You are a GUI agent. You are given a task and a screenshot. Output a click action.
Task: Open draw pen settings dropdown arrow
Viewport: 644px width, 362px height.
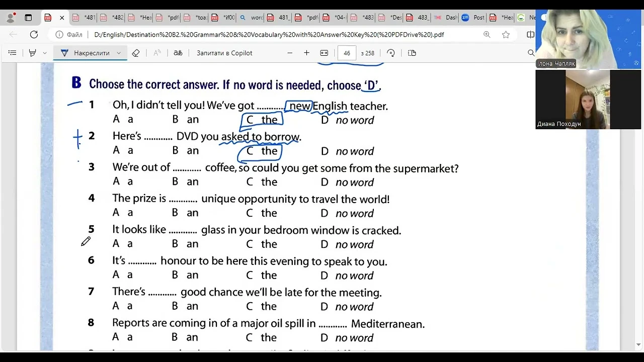tap(119, 53)
